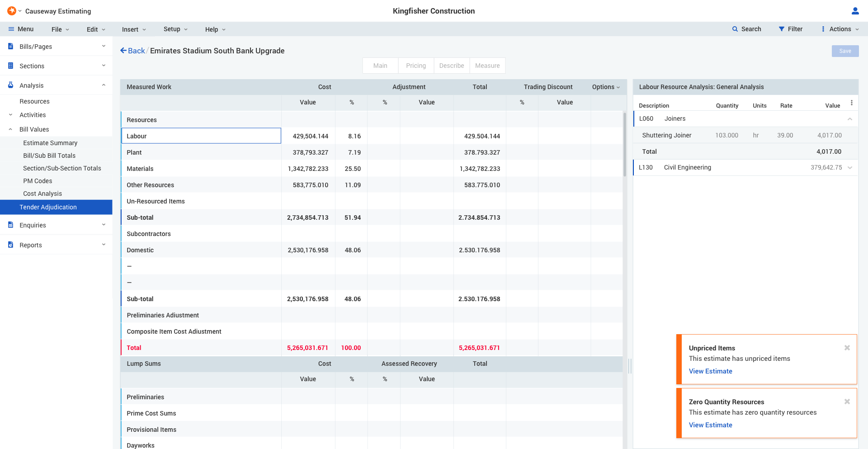Switch to the Describe tab

pos(452,66)
